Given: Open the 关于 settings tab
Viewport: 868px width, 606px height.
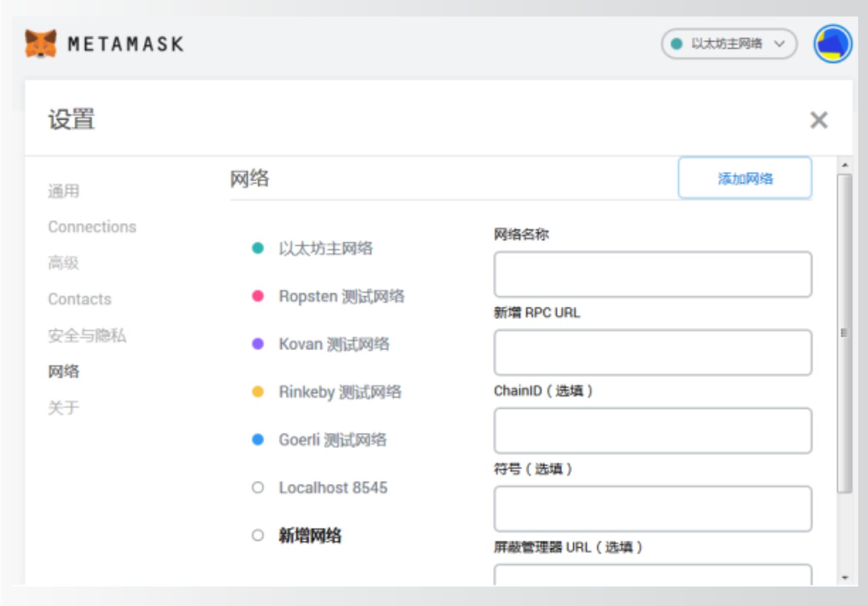Looking at the screenshot, I should pyautogui.click(x=64, y=407).
